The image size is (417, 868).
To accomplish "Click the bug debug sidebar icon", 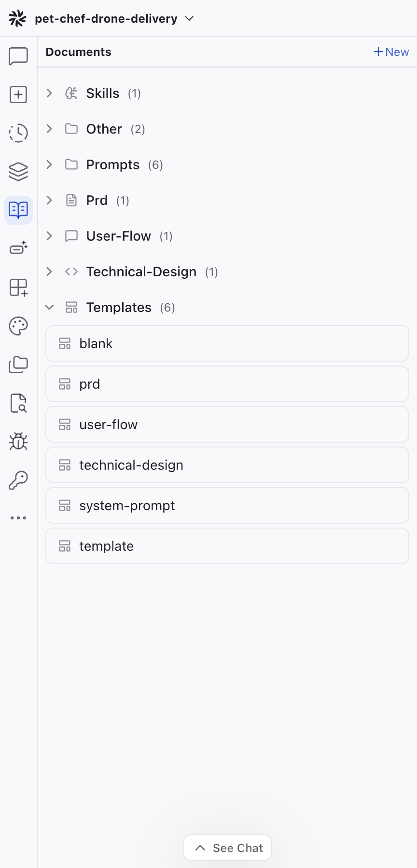I will click(18, 441).
